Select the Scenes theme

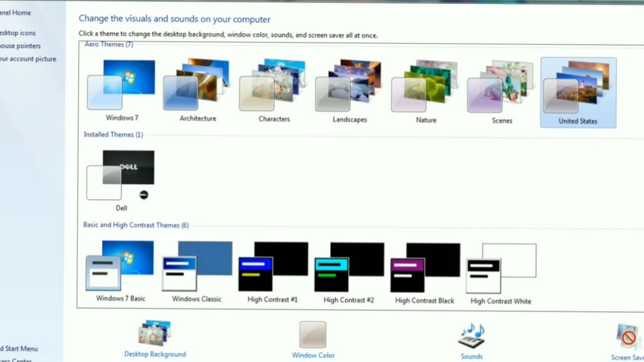tap(502, 93)
